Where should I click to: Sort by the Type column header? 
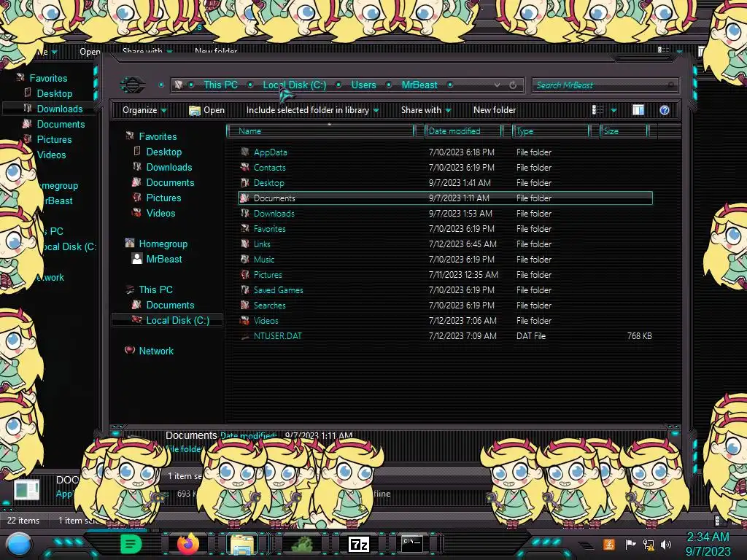[550, 131]
